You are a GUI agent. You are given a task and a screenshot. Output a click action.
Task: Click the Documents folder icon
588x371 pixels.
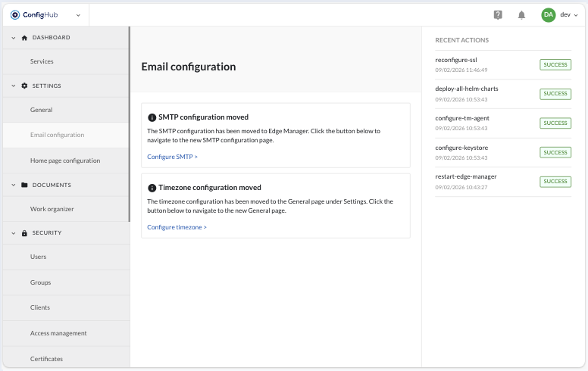24,185
